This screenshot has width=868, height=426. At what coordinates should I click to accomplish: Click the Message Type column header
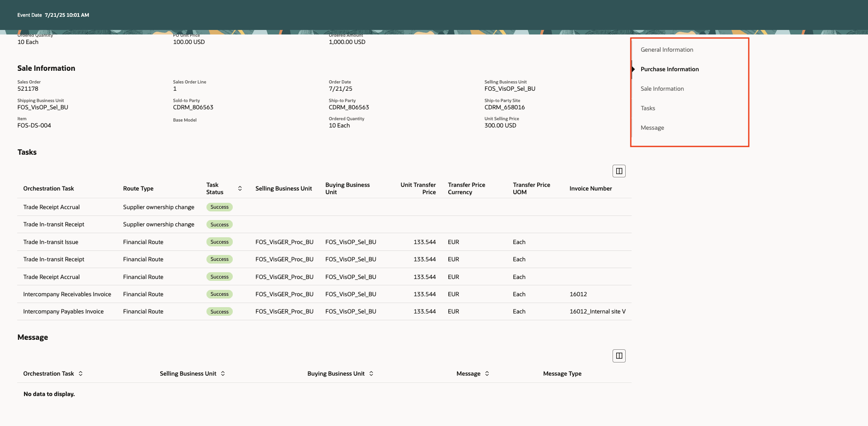[x=562, y=374]
